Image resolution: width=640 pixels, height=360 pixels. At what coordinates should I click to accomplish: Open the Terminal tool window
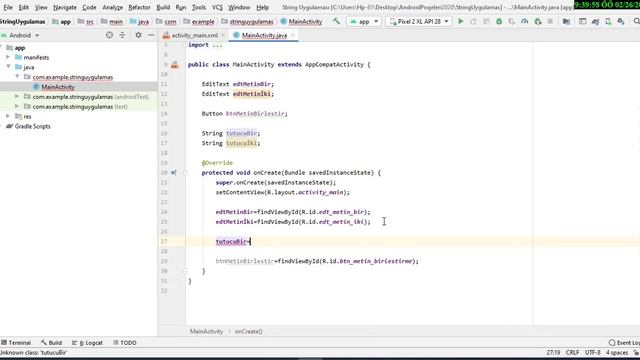[x=16, y=343]
